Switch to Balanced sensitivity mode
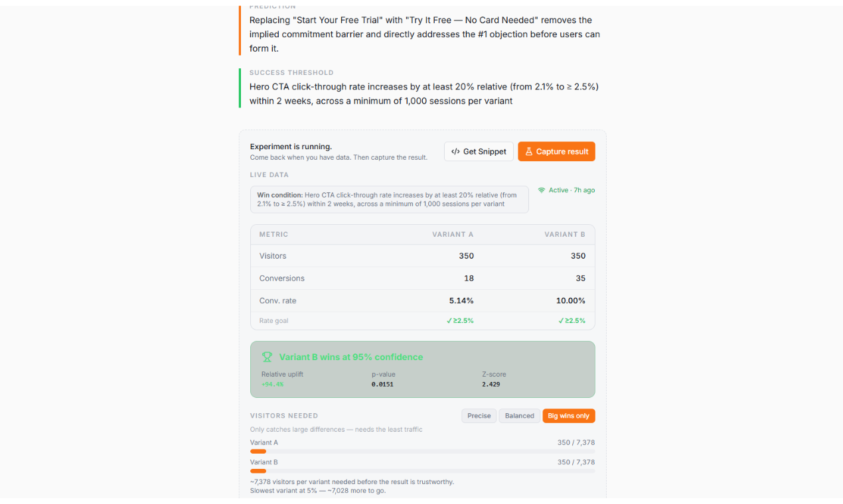Image resolution: width=843 pixels, height=504 pixels. [x=519, y=416]
